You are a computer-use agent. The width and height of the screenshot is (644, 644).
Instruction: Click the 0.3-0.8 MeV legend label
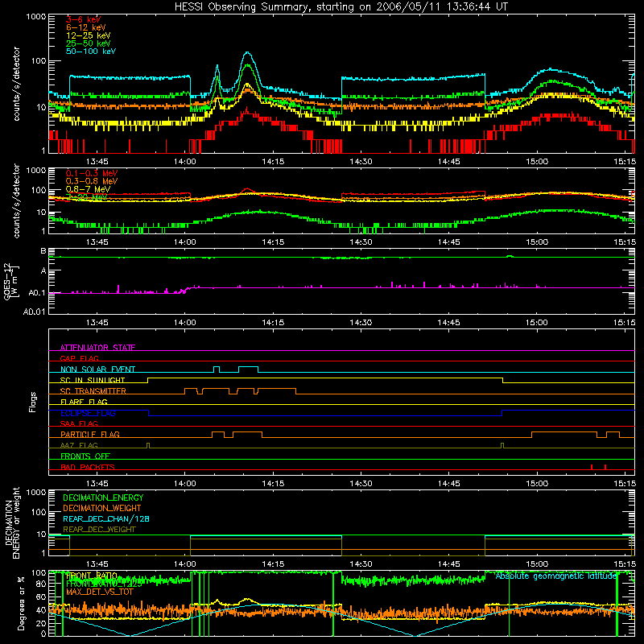click(x=92, y=181)
